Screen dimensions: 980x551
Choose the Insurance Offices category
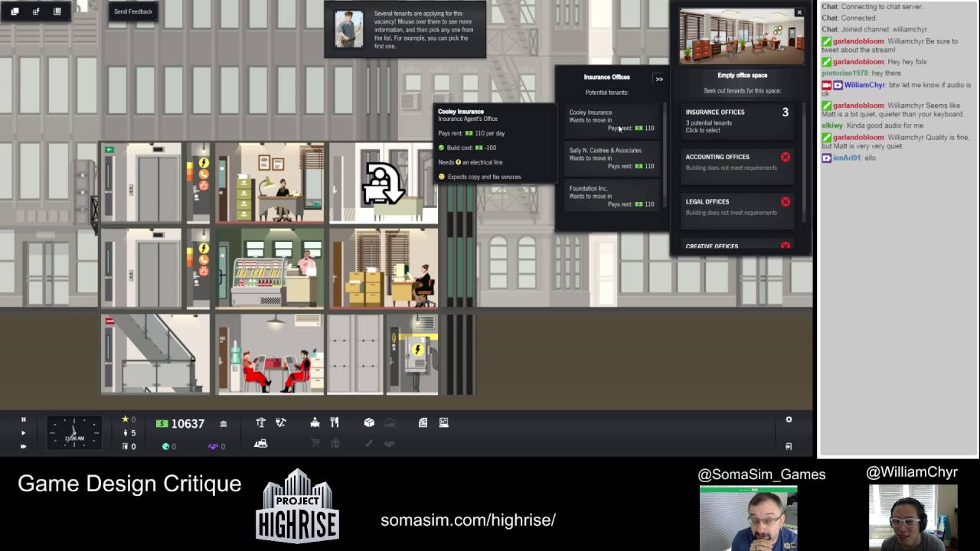click(x=738, y=121)
